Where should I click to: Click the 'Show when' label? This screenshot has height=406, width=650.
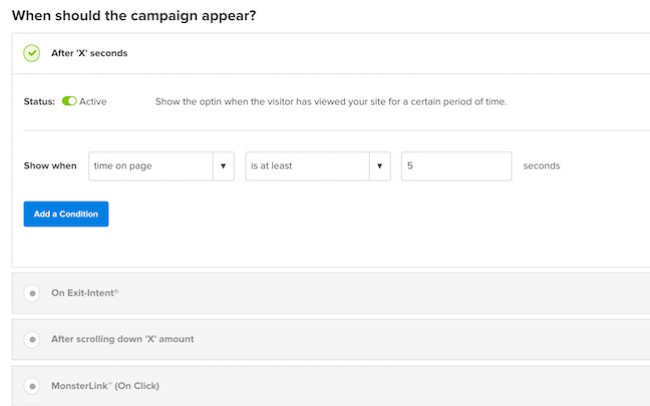pyautogui.click(x=50, y=166)
